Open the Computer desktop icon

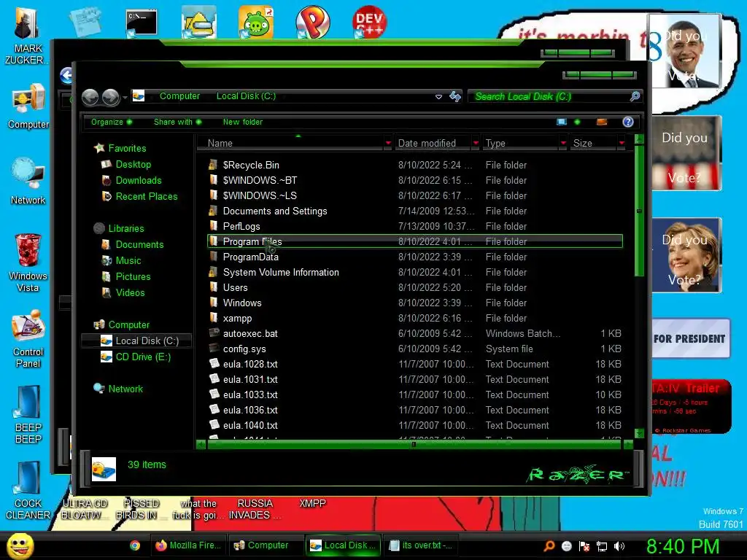pos(28,106)
